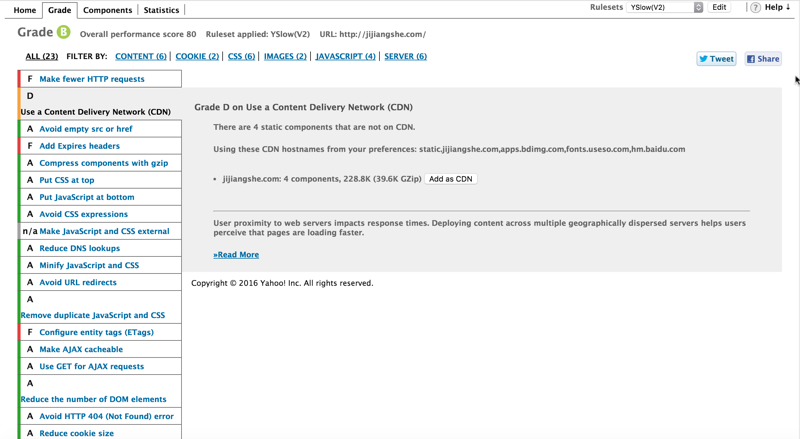Open the Rulesets YSlow(V2) dropdown
800x439 pixels.
coord(666,8)
